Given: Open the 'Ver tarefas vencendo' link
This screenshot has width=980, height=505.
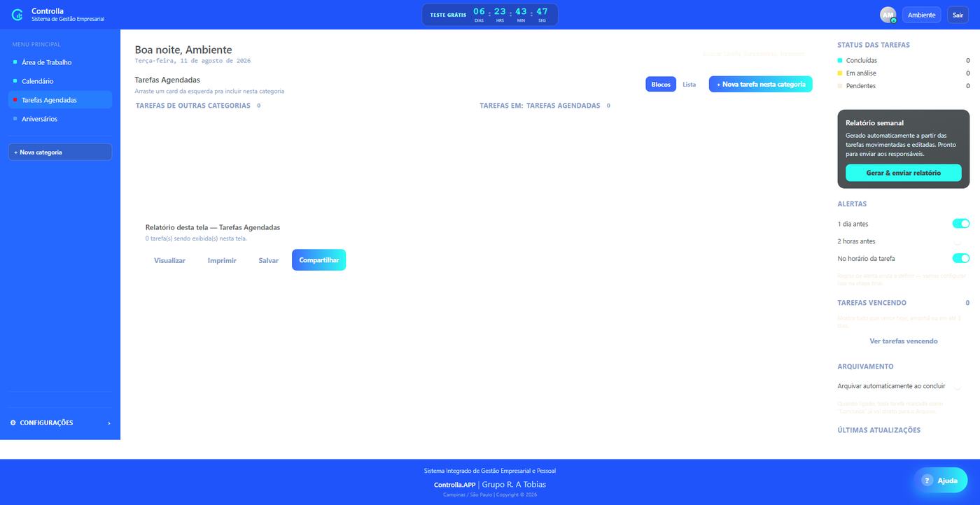Looking at the screenshot, I should pyautogui.click(x=904, y=341).
